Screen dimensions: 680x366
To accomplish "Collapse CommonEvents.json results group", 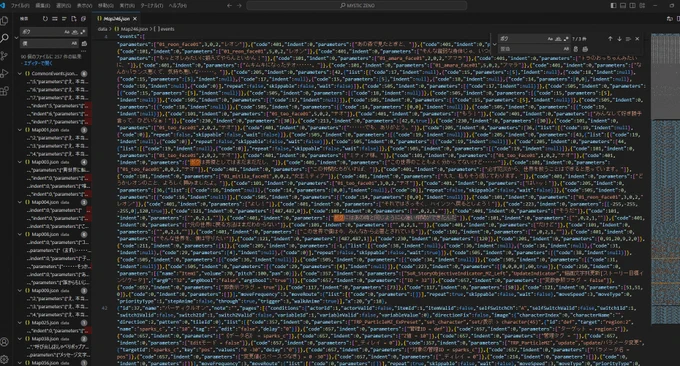I will click(20, 74).
